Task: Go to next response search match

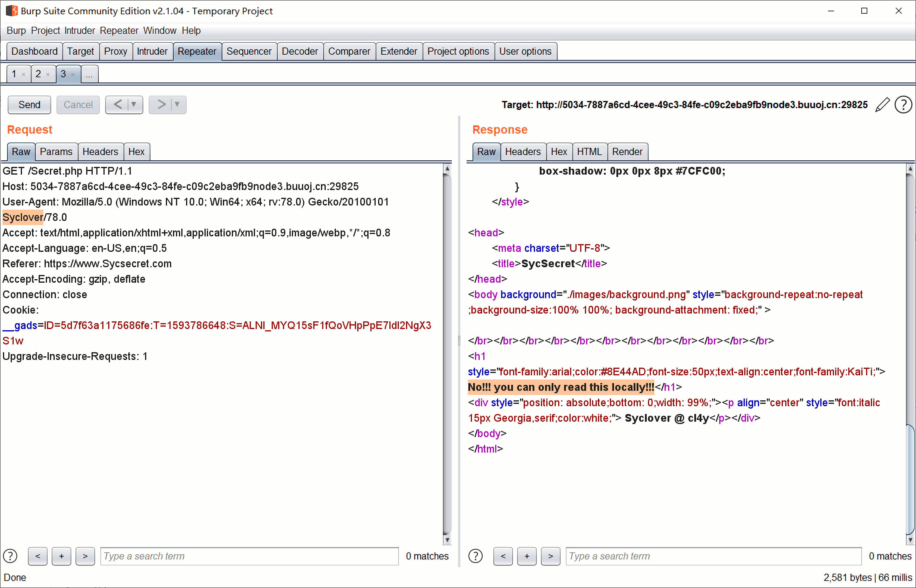Action: pos(551,556)
